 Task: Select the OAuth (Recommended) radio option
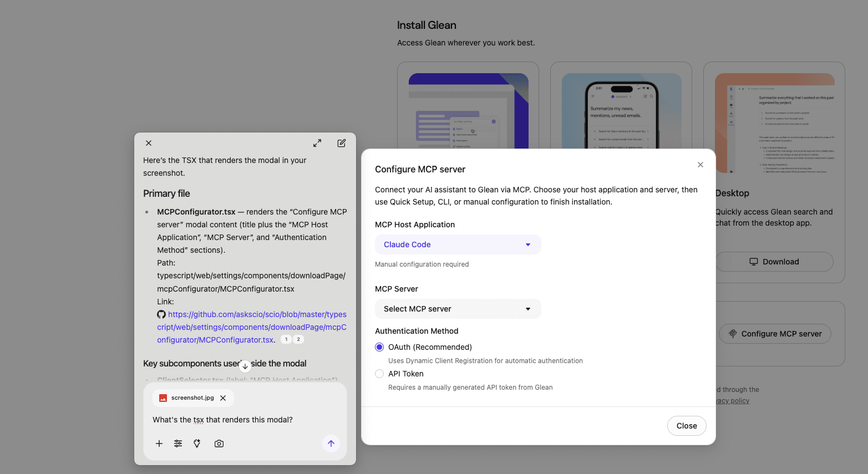tap(379, 347)
